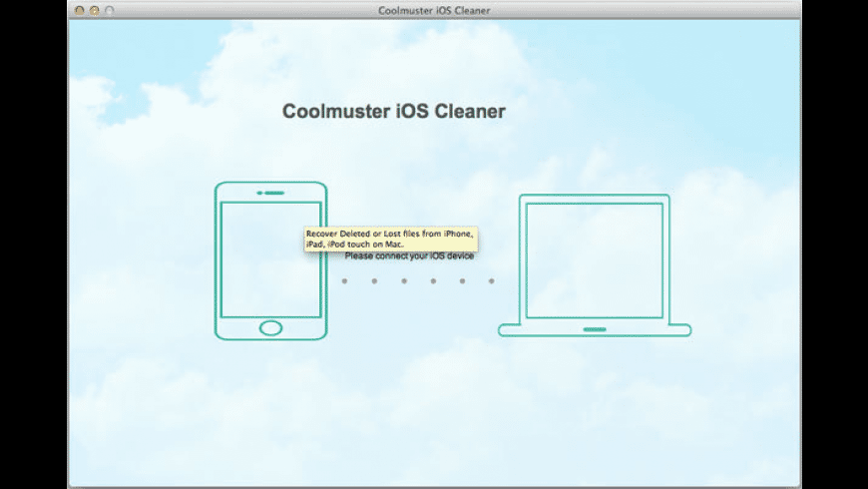Click the disabled zoom window button
This screenshot has width=868, height=489.
(x=110, y=10)
